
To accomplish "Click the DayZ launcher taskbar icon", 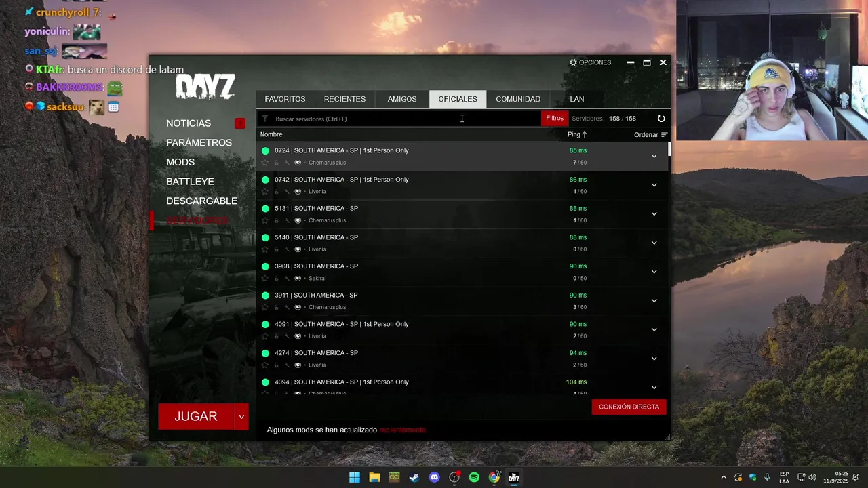I will [x=514, y=477].
